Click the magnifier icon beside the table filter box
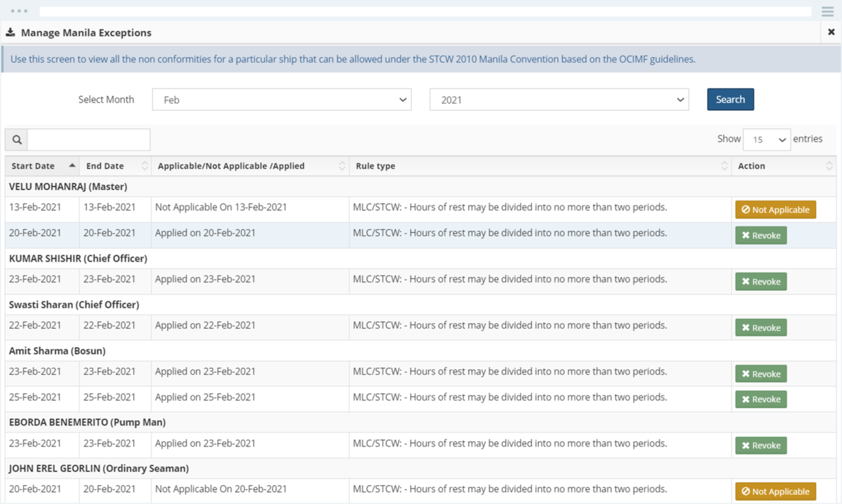 17,139
